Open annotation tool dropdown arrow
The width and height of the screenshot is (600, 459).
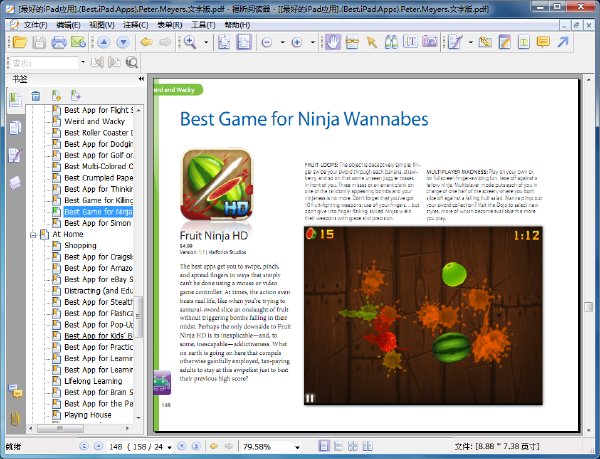[x=470, y=42]
